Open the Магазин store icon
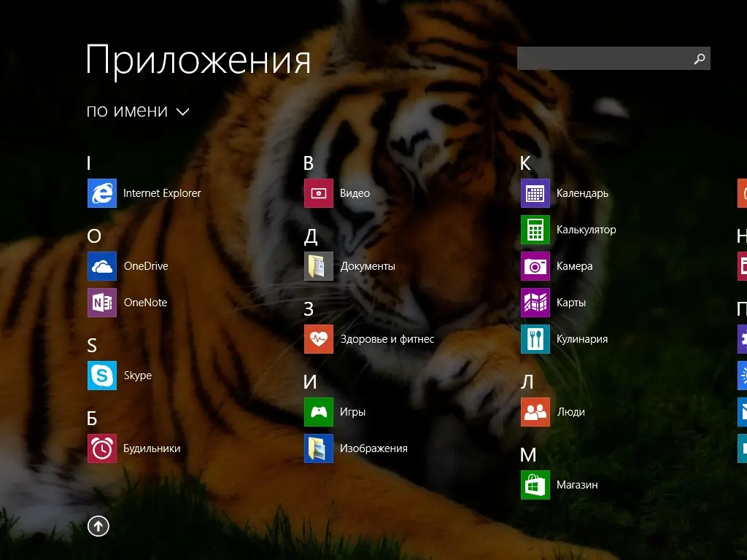Viewport: 747px width, 560px height. coord(535,485)
